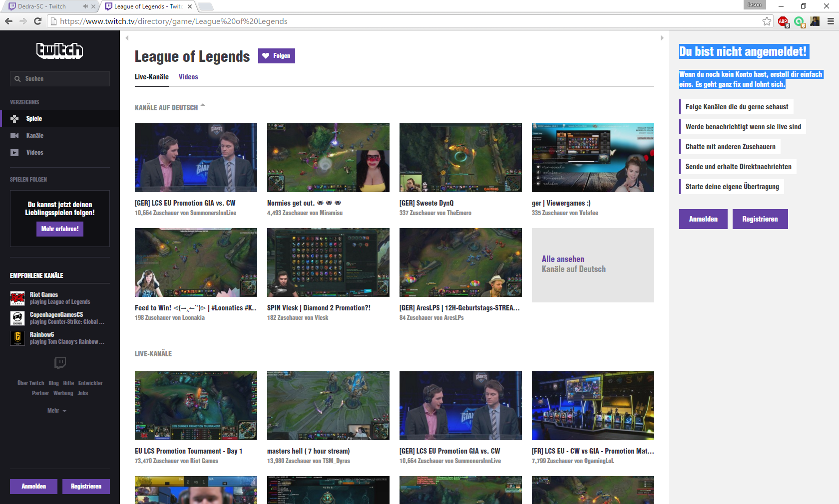Open the Blog footer link
Screen dimensions: 839x504
pyautogui.click(x=53, y=383)
